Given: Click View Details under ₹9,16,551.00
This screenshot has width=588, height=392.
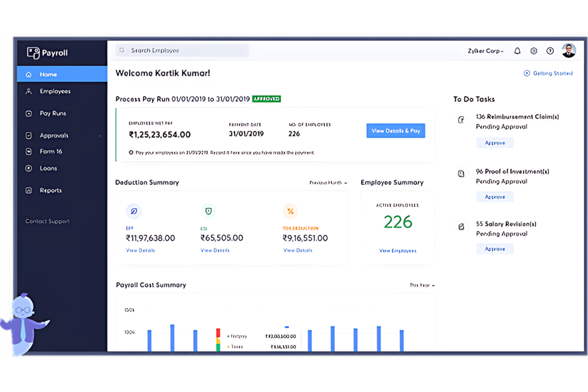Looking at the screenshot, I should (x=298, y=251).
